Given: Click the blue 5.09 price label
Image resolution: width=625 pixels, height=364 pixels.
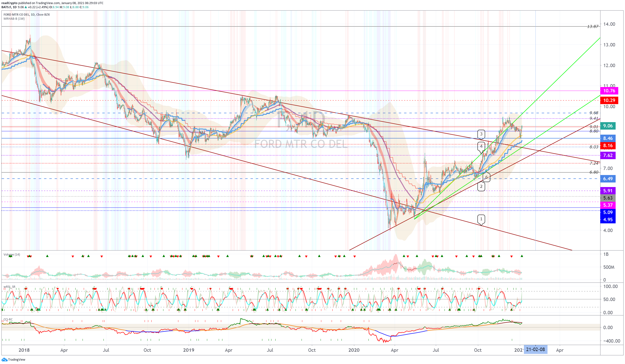Looking at the screenshot, I should point(608,212).
